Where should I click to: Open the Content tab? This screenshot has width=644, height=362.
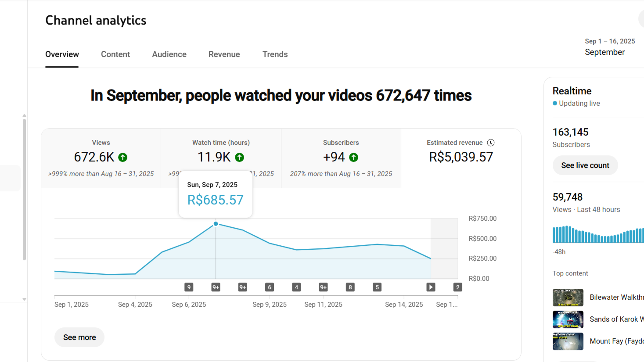click(115, 54)
